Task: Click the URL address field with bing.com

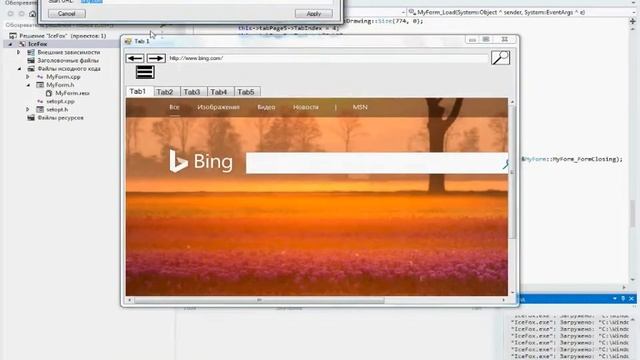Action: click(x=328, y=58)
